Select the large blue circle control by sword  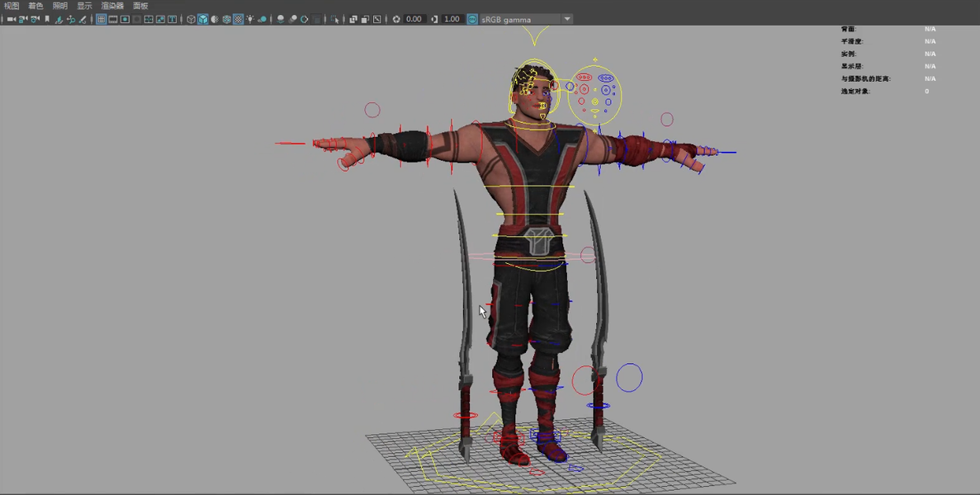[x=629, y=378]
